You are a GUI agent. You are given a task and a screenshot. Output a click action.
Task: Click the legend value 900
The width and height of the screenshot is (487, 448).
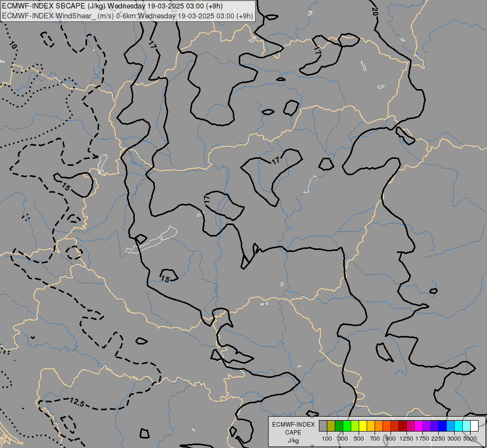[390, 439]
